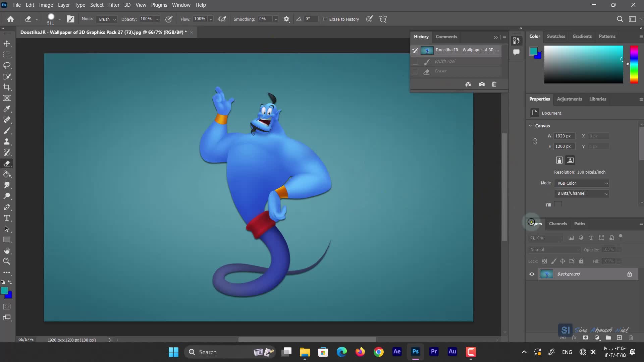
Task: Delete current state trash icon in History
Action: point(494,84)
